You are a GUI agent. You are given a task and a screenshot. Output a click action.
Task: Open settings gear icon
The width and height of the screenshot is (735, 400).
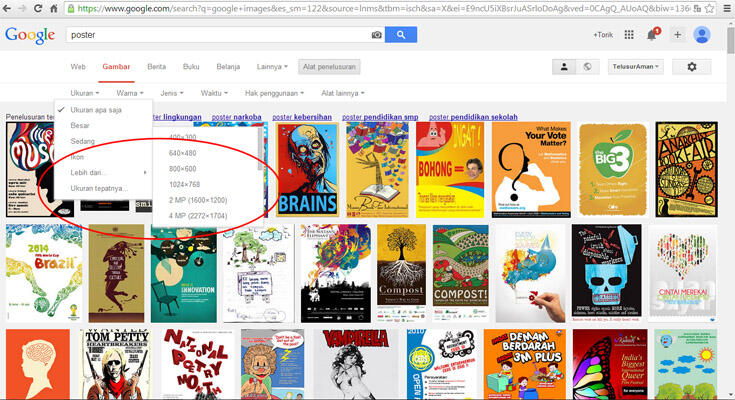point(692,67)
